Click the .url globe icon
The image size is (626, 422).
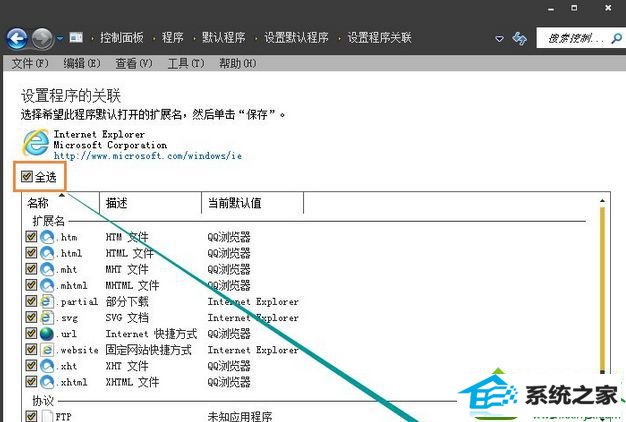pyautogui.click(x=47, y=333)
